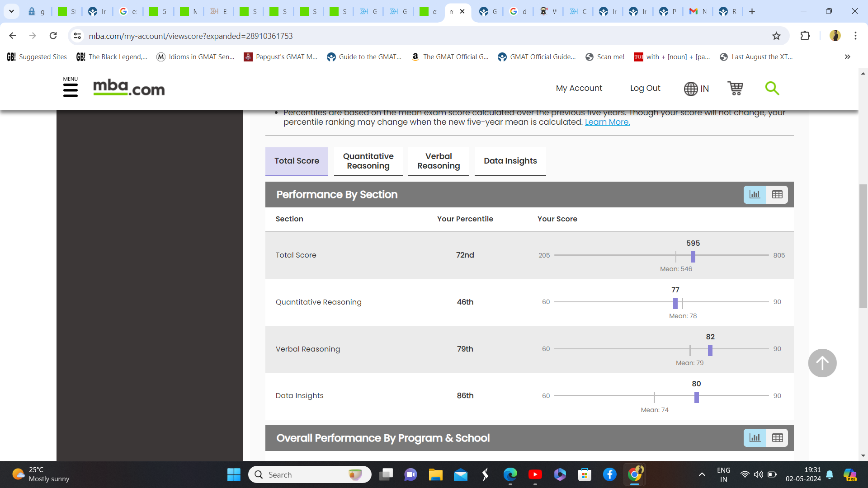The height and width of the screenshot is (488, 868).
Task: Open the Chrome three-dot menu
Action: pyautogui.click(x=855, y=36)
